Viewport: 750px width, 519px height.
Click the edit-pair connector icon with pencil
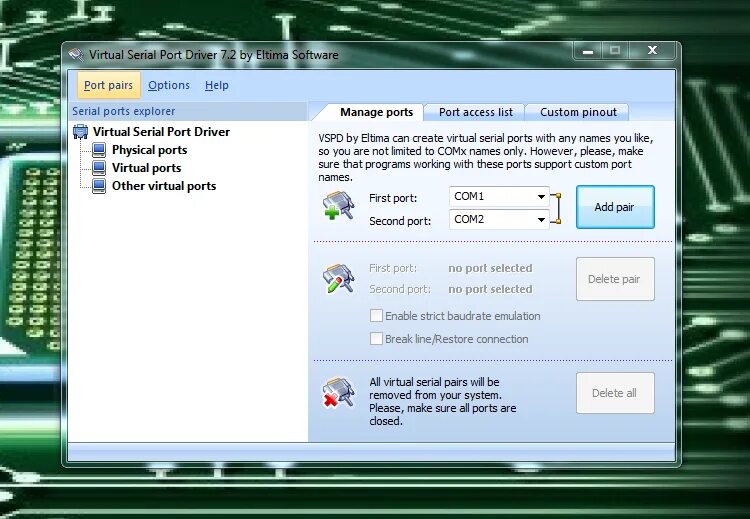[x=339, y=278]
